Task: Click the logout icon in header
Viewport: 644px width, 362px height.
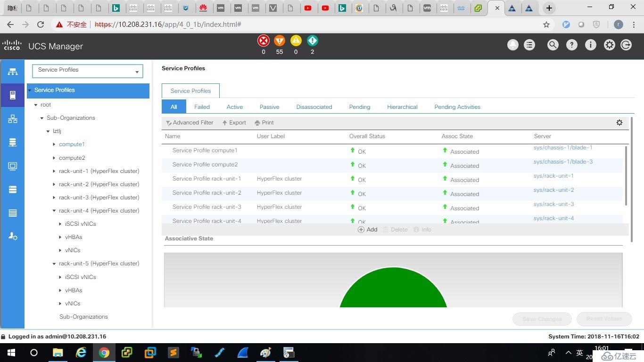Action: [x=626, y=45]
